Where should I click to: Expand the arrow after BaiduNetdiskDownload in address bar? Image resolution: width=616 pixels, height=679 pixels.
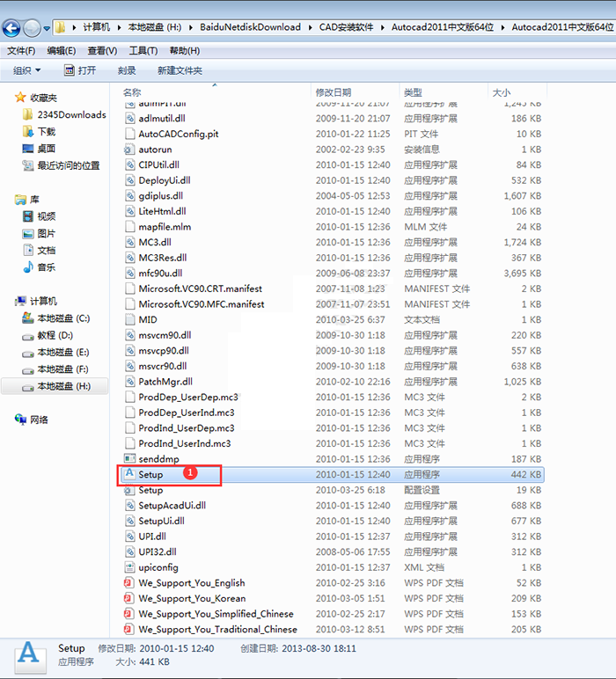pos(310,28)
